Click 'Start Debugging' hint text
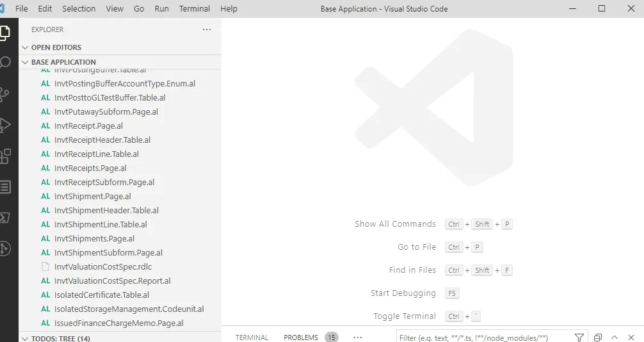The width and height of the screenshot is (644, 342). pos(403,293)
